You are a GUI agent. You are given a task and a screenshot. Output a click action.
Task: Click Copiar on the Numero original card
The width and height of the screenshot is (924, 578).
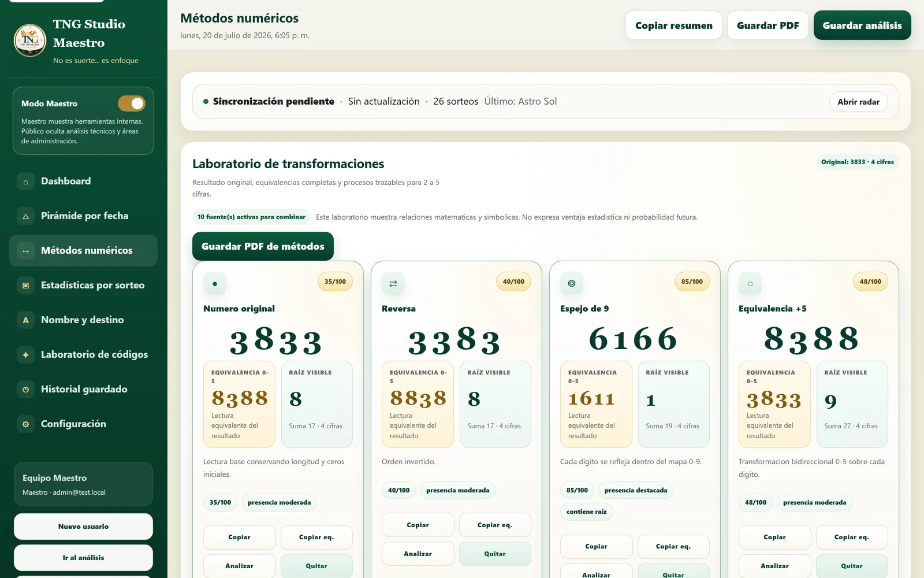pyautogui.click(x=239, y=538)
